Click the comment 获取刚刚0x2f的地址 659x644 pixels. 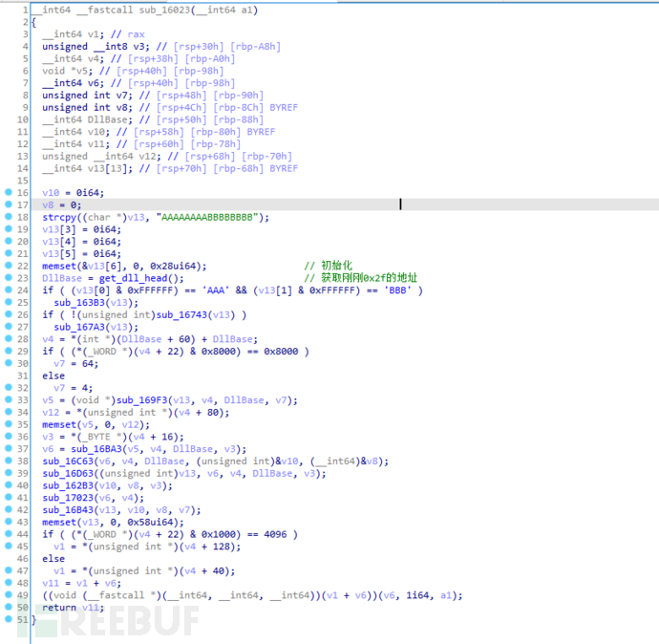(361, 278)
